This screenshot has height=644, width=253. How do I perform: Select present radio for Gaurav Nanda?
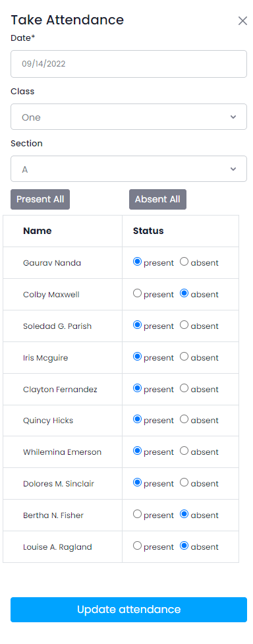pyautogui.click(x=137, y=262)
